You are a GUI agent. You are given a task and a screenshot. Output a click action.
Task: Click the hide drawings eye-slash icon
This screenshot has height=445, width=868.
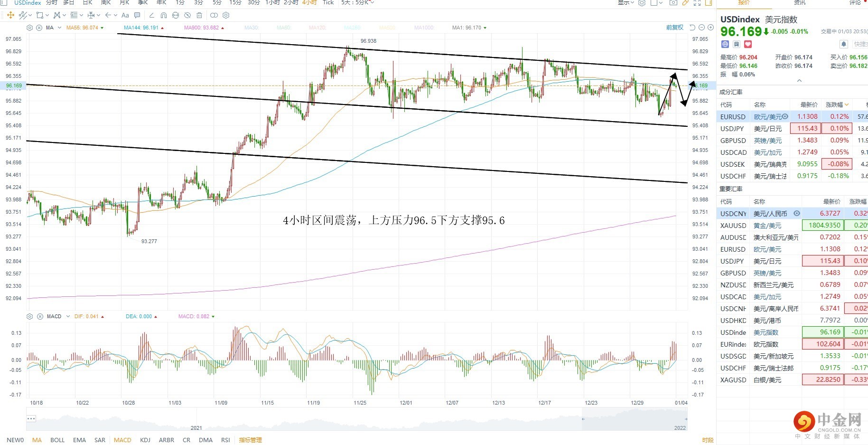tap(187, 15)
